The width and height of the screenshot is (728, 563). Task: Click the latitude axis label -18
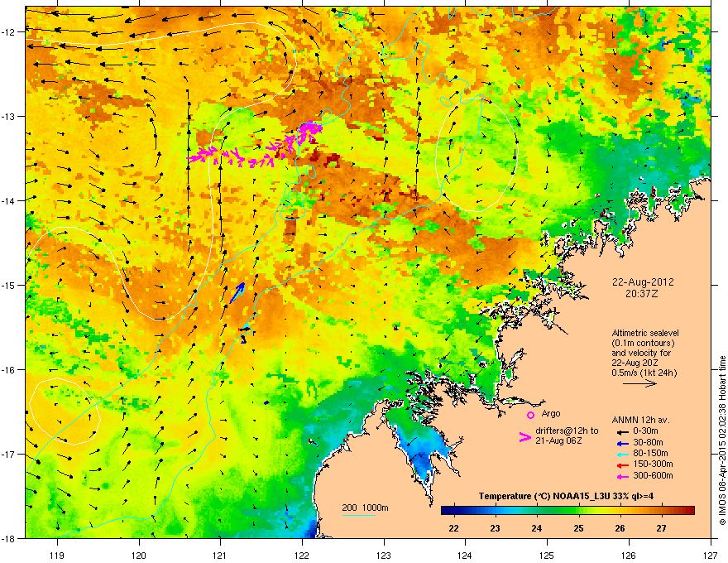[x=9, y=538]
